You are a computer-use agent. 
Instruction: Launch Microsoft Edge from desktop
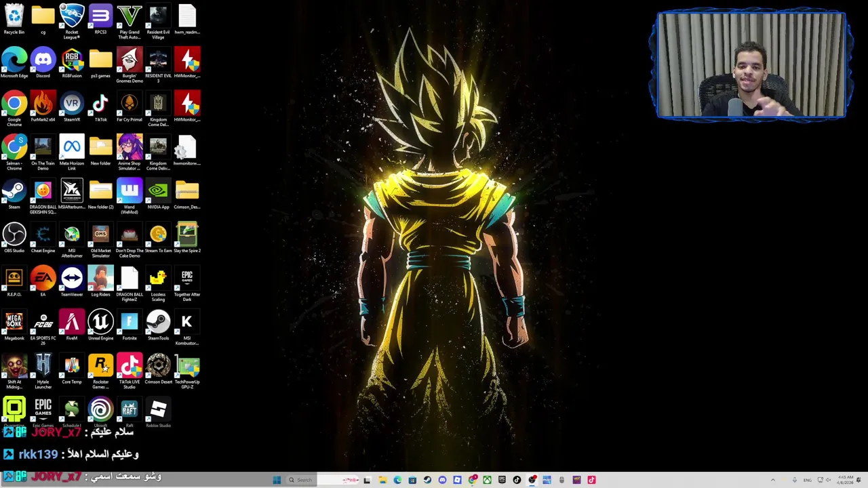click(x=14, y=63)
